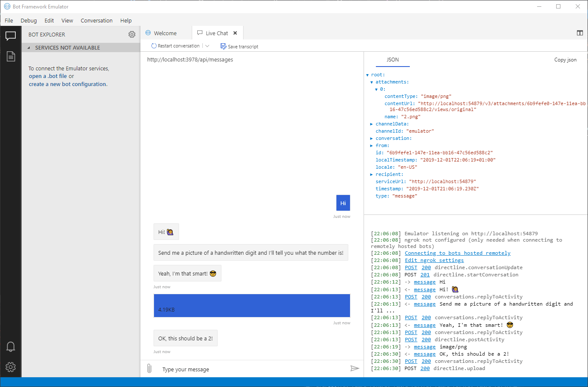Click the type value "message" in JSON
Screen dimensions: 588x387
tap(405, 196)
